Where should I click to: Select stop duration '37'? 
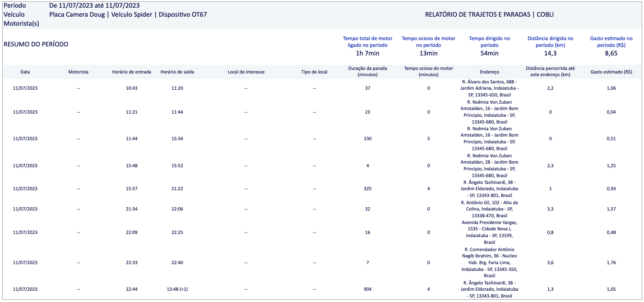click(x=367, y=88)
